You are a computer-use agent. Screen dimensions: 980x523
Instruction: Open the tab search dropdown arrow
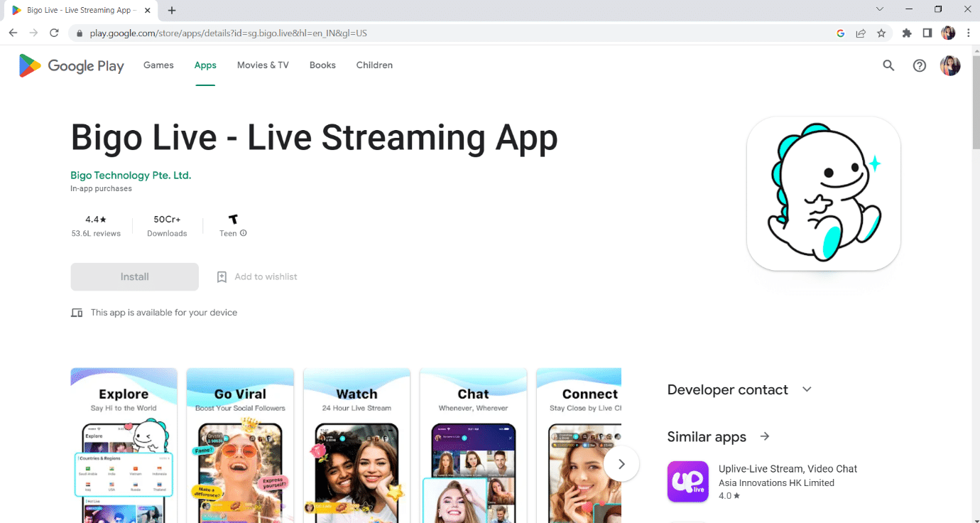880,9
